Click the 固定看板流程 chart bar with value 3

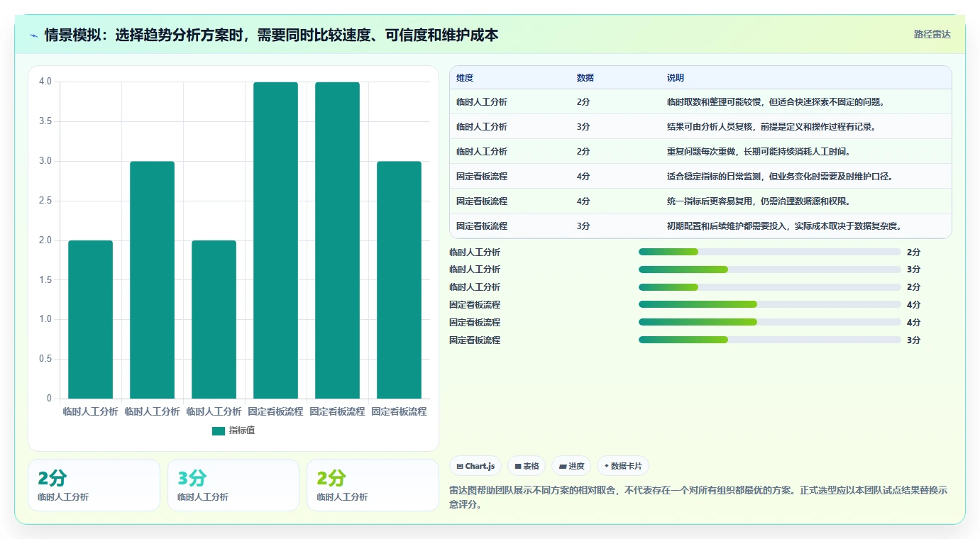[399, 279]
